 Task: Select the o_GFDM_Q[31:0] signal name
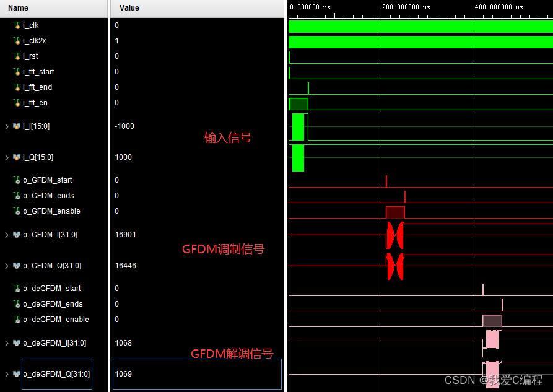[52, 266]
